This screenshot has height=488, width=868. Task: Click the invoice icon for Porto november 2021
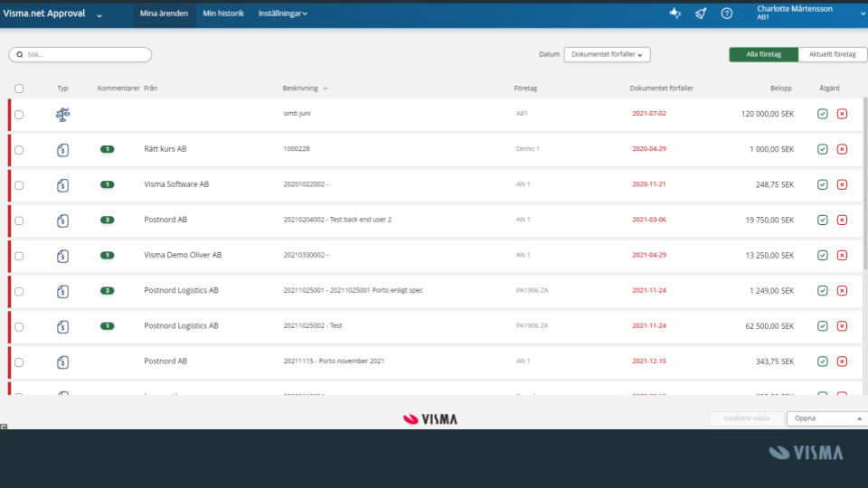62,362
